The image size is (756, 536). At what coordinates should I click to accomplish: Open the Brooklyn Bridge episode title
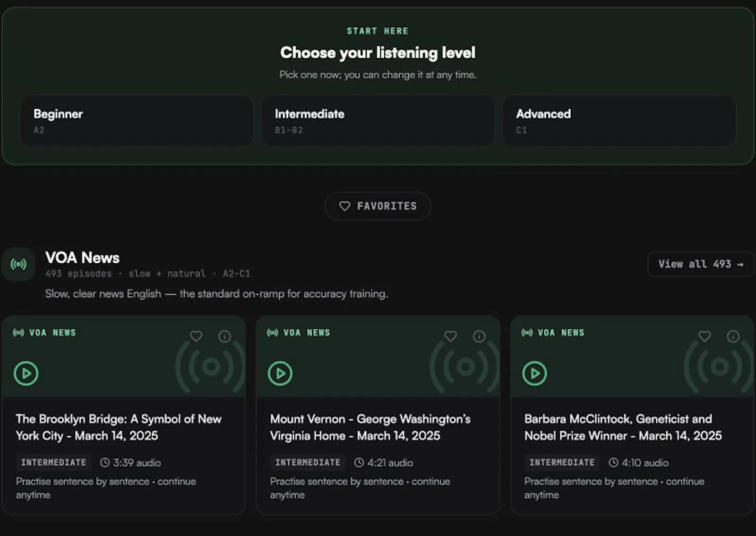pos(119,427)
